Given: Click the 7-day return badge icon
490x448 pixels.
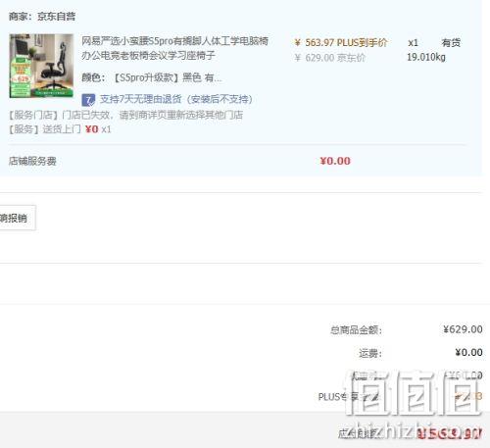Looking at the screenshot, I should point(88,100).
